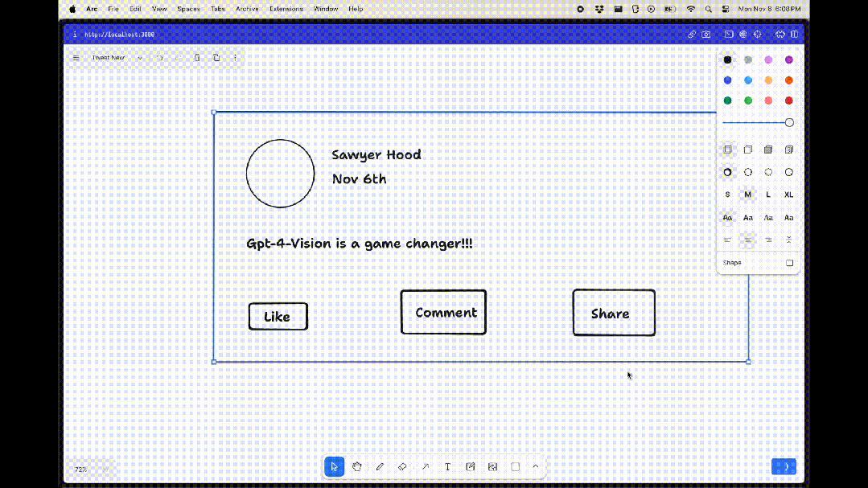Click the Undo arrow icon
This screenshot has height=488, width=868.
(159, 58)
